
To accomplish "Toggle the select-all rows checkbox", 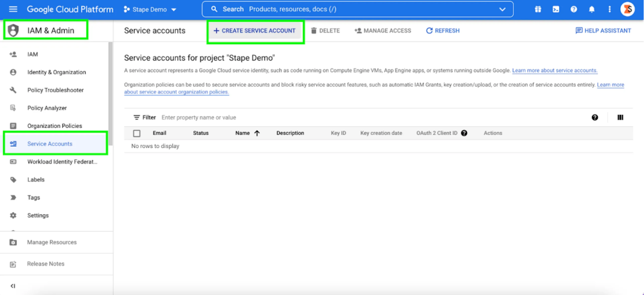I will [137, 133].
